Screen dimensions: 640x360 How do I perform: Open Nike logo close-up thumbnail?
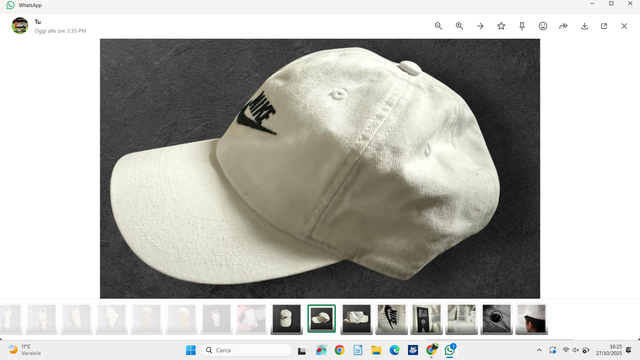(x=391, y=319)
